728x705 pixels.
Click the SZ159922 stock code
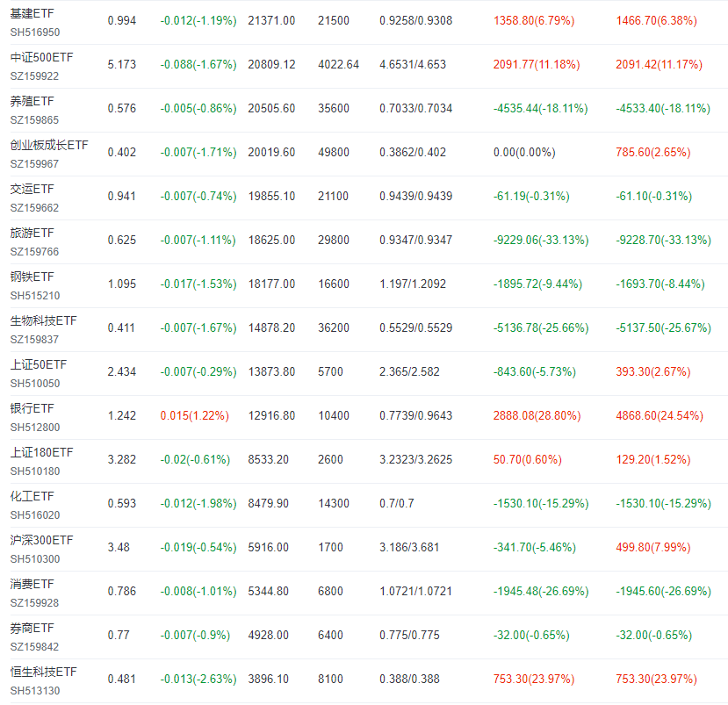point(34,76)
